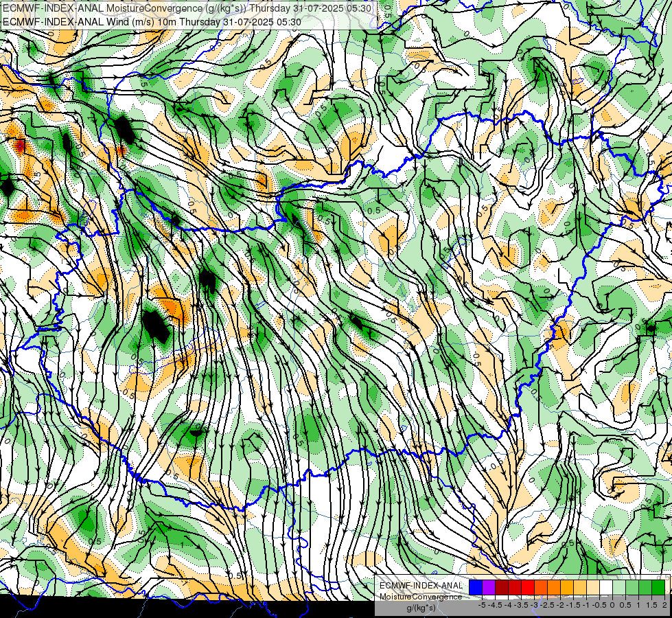The height and width of the screenshot is (618, 672).
Task: Click the legend tick value -5
Action: coord(482,605)
